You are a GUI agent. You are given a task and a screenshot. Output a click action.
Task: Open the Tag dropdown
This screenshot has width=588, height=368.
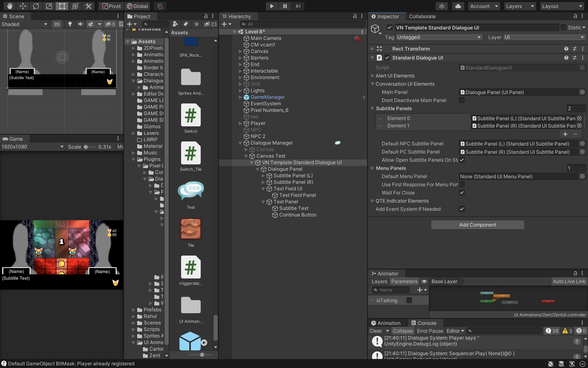[x=439, y=37]
